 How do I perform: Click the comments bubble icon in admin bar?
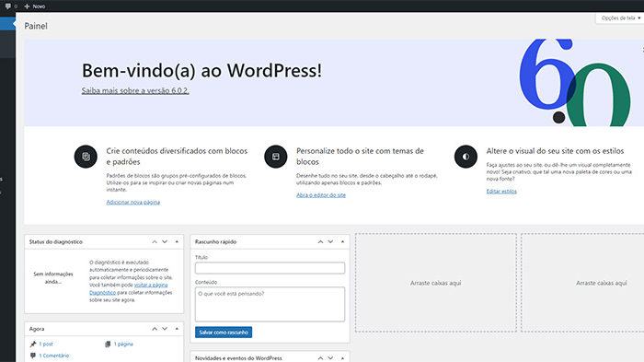click(7, 6)
